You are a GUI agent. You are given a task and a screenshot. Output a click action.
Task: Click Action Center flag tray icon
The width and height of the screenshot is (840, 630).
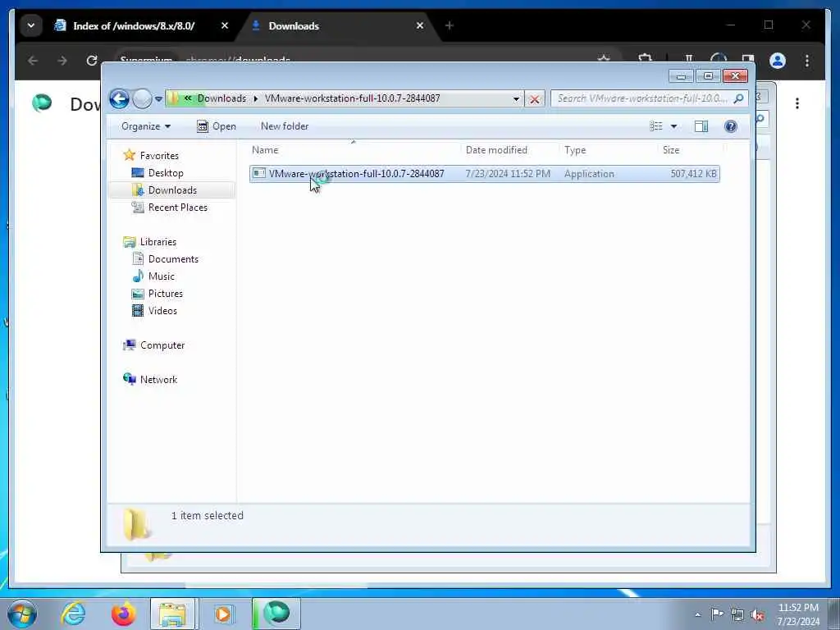tap(717, 614)
